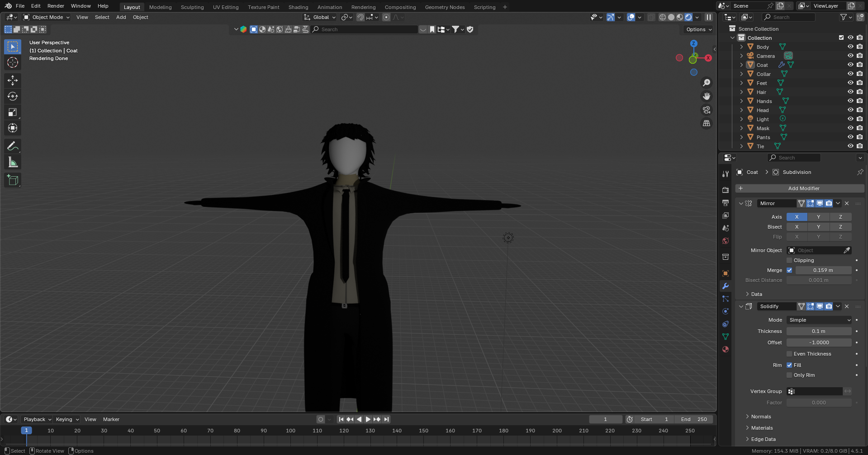Enable the Y axis for Mirror
The height and width of the screenshot is (455, 868).
click(x=818, y=217)
